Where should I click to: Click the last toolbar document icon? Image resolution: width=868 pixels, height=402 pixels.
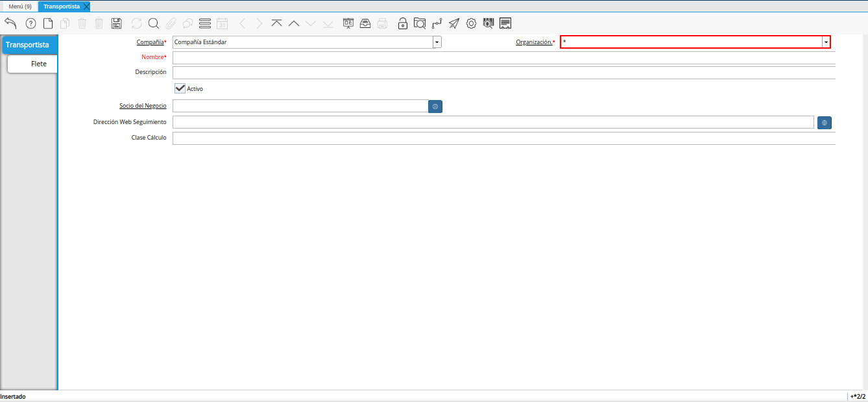pos(505,23)
